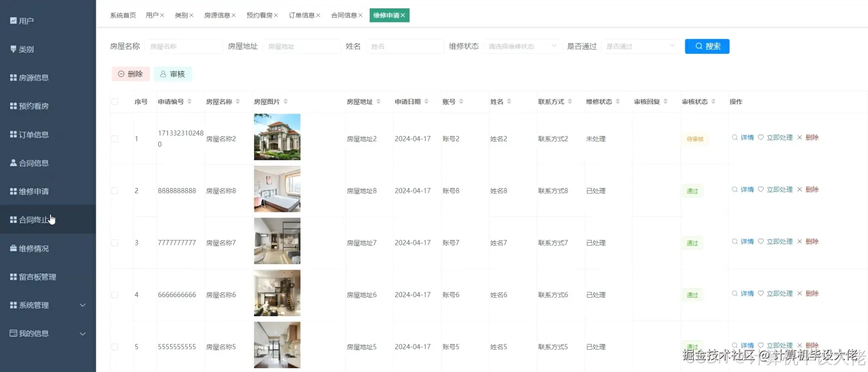Focus the 房屋名称 search field
This screenshot has width=868, height=372.
[184, 46]
